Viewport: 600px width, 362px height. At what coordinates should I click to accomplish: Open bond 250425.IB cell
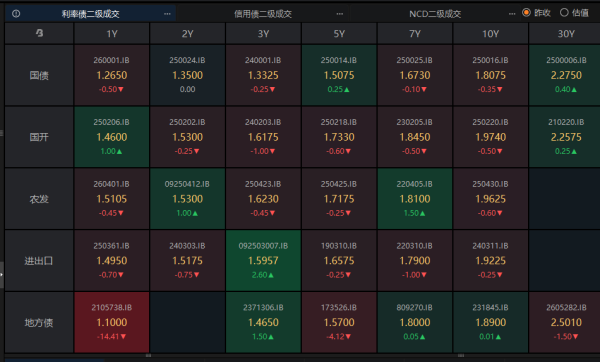coord(339,199)
